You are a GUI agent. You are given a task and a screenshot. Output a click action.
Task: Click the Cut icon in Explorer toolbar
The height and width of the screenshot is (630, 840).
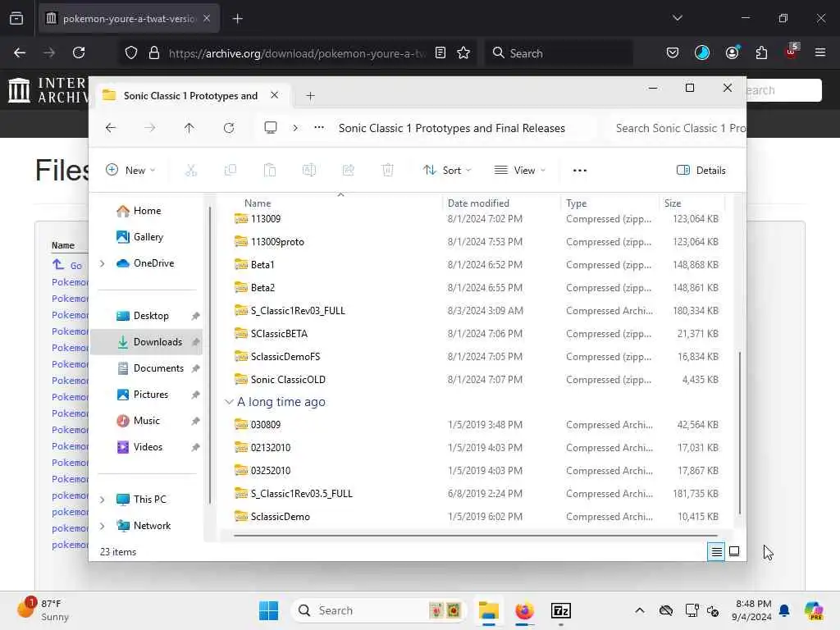(x=190, y=171)
